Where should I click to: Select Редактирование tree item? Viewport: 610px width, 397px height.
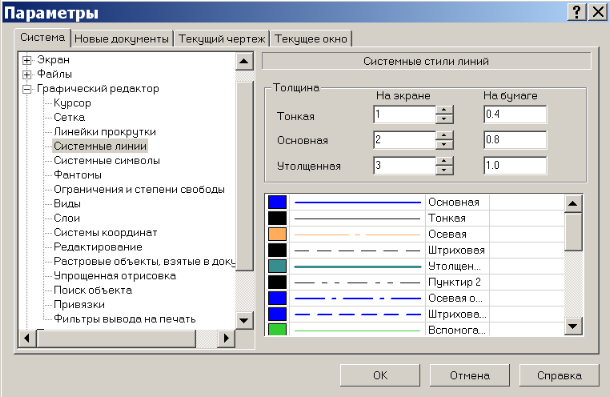point(98,247)
